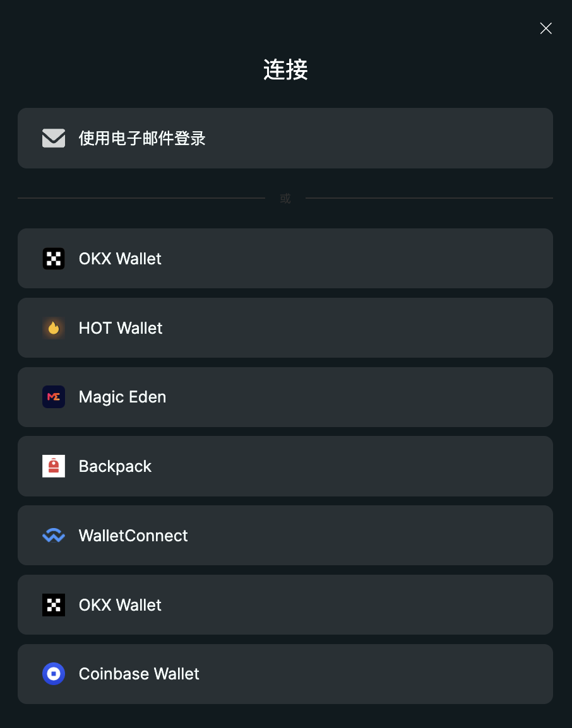Viewport: 572px width, 728px height.
Task: Click the square OKX icon below WalletConnect
Action: [x=54, y=605]
